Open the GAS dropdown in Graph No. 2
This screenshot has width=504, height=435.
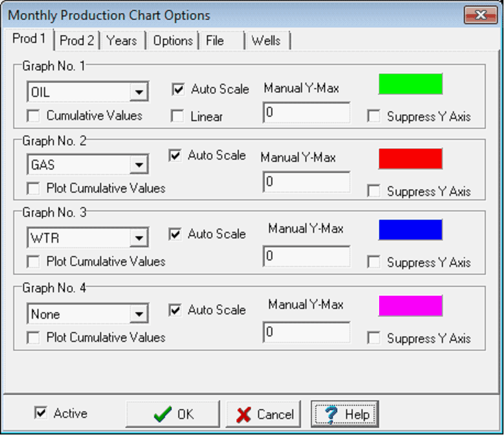tap(139, 165)
